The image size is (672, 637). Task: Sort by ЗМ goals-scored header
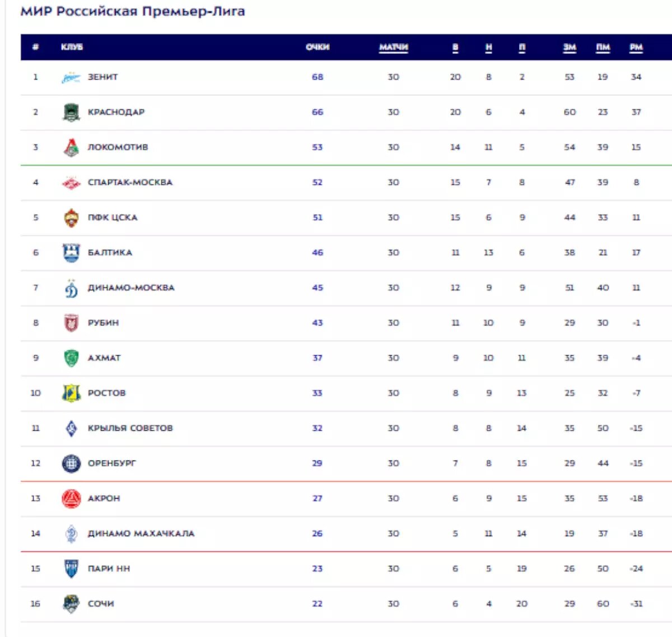coord(570,47)
